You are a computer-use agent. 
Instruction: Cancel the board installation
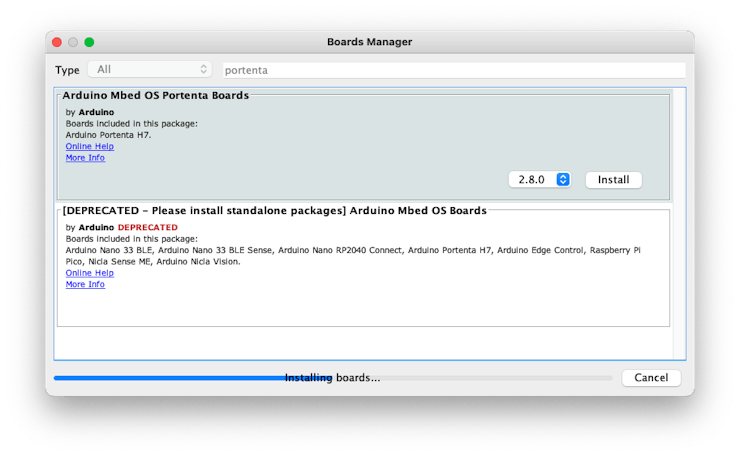651,378
